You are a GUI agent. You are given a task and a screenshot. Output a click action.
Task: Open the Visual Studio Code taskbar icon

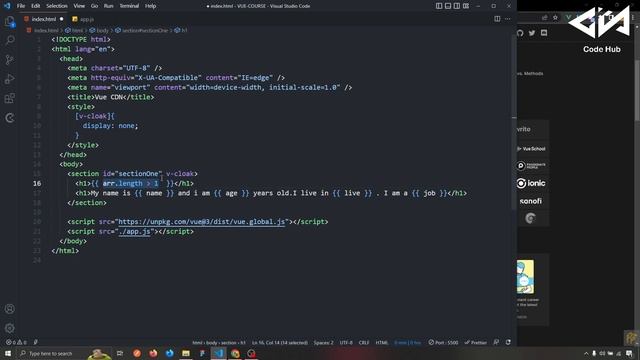[218, 353]
